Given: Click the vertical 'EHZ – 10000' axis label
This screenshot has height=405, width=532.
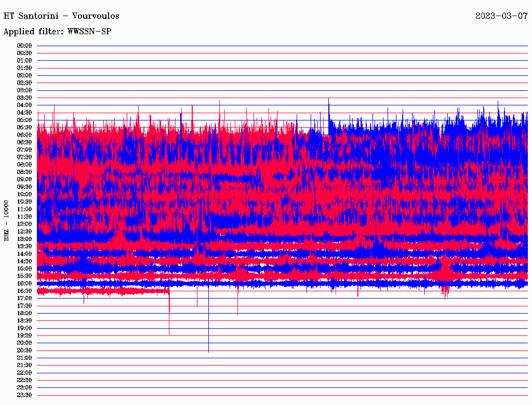Looking at the screenshot, I should pyautogui.click(x=7, y=220).
